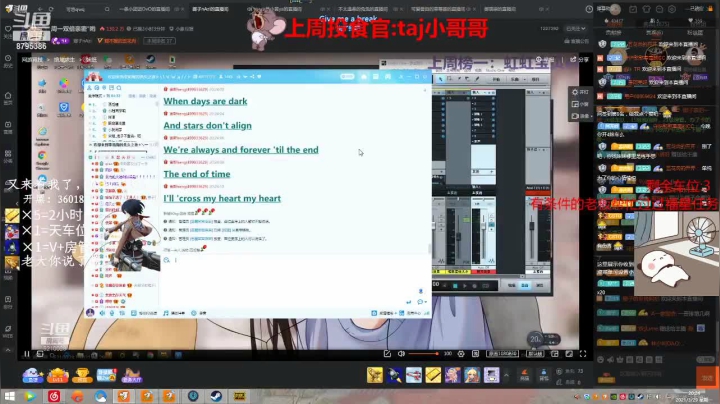This screenshot has width=720, height=404.
Task: Open Google Chrome shortcut on streamed desktop
Action: coord(42,159)
